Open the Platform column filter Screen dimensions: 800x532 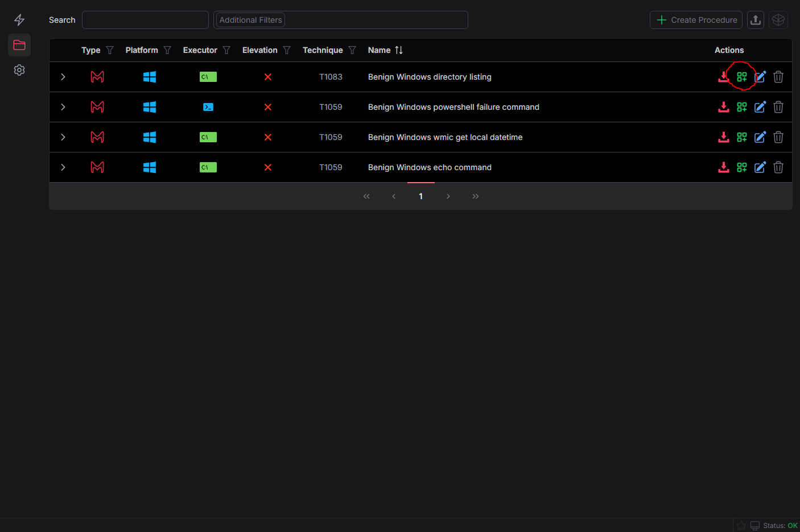pos(167,50)
